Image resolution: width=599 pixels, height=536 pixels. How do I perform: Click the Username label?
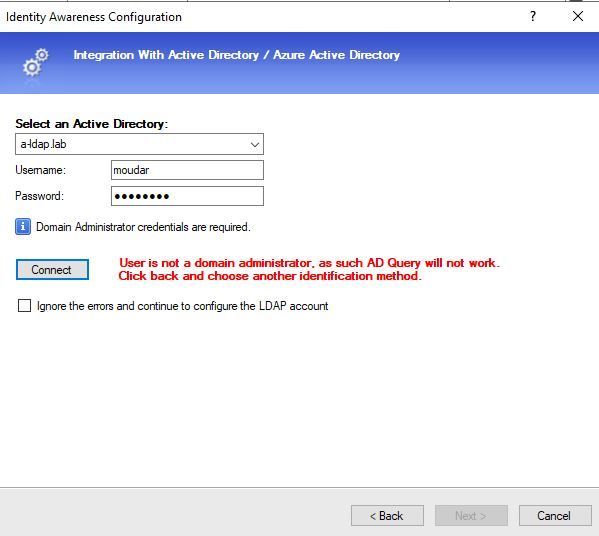click(x=40, y=170)
